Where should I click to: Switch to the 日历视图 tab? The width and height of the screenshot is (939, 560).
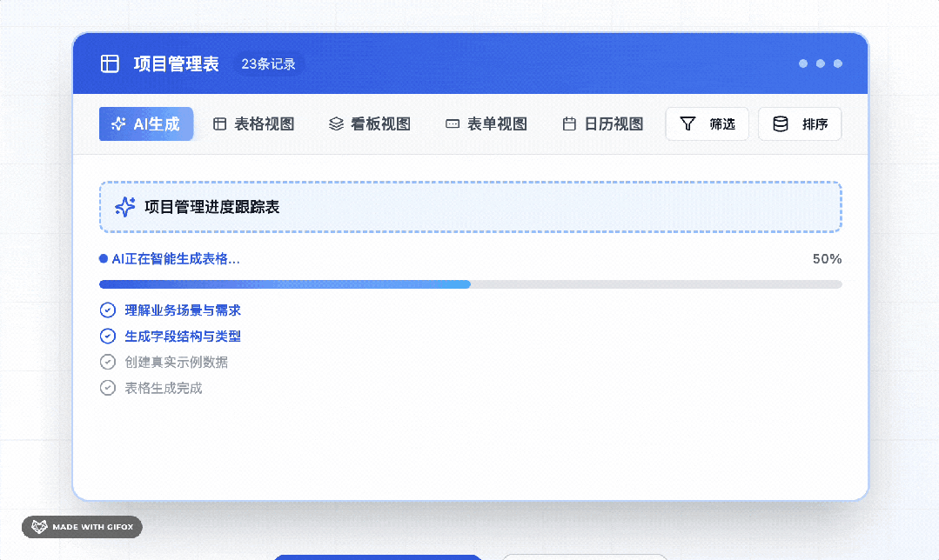click(601, 123)
